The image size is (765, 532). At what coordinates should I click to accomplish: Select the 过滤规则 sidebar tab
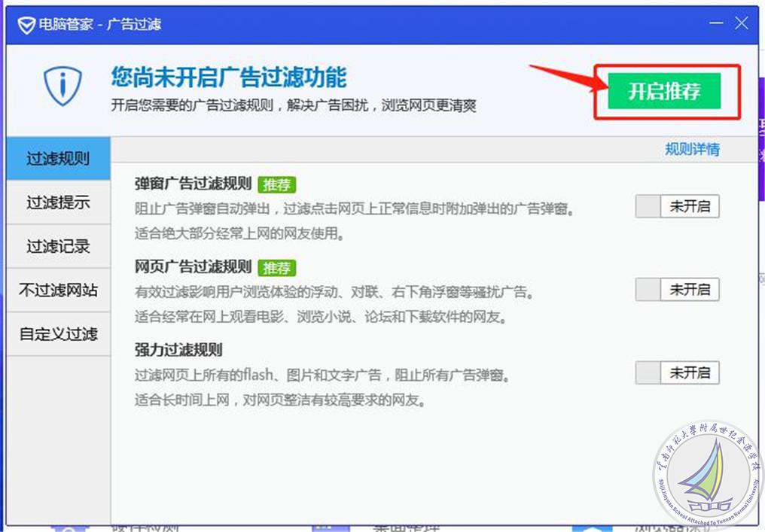click(58, 159)
